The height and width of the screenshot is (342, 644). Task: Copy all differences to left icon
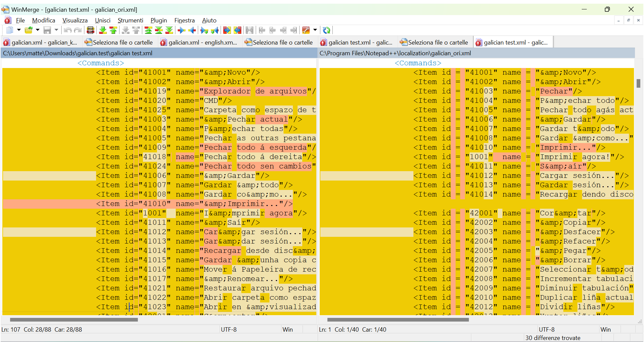point(238,30)
